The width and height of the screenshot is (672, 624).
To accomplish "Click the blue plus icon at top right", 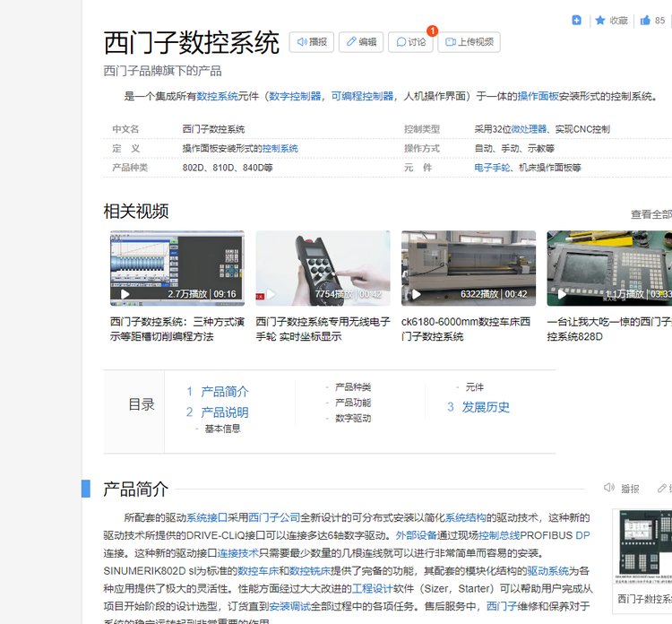I will click(577, 20).
